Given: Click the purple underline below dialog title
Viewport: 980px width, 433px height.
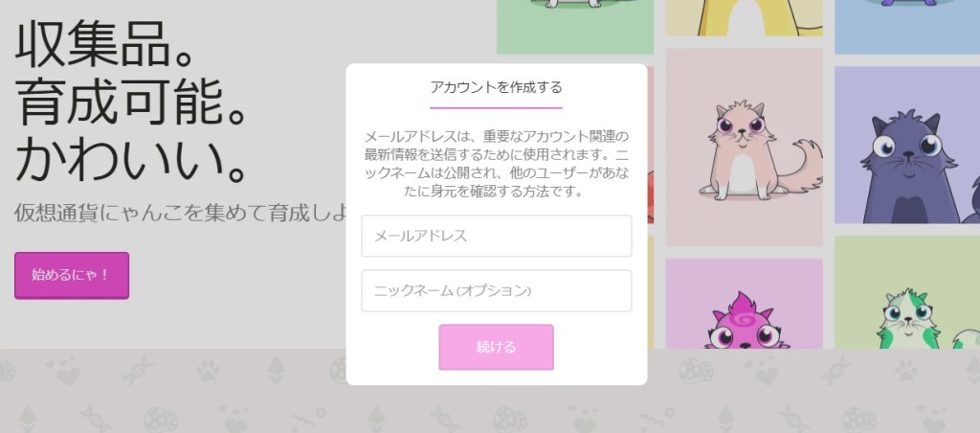Looking at the screenshot, I should 497,107.
